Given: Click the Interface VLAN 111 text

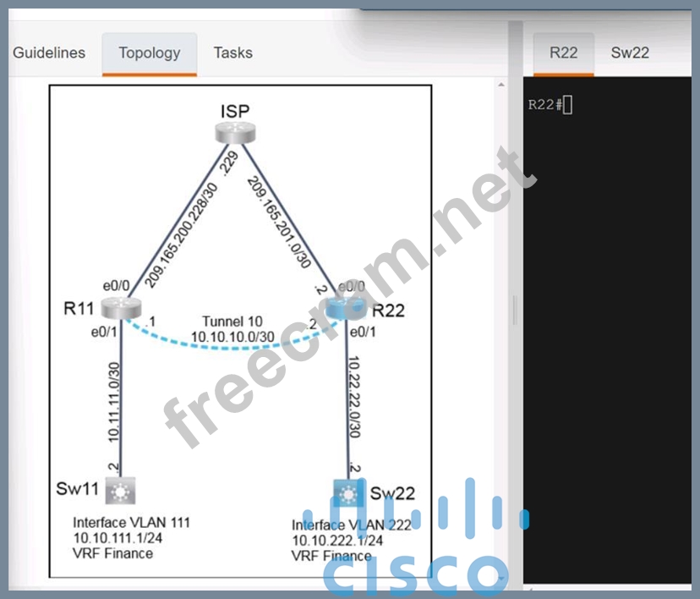Looking at the screenshot, I should coord(131,522).
